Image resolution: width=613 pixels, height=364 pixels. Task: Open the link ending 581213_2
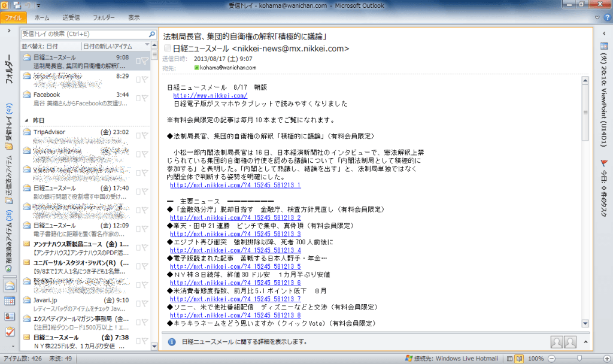(x=235, y=217)
